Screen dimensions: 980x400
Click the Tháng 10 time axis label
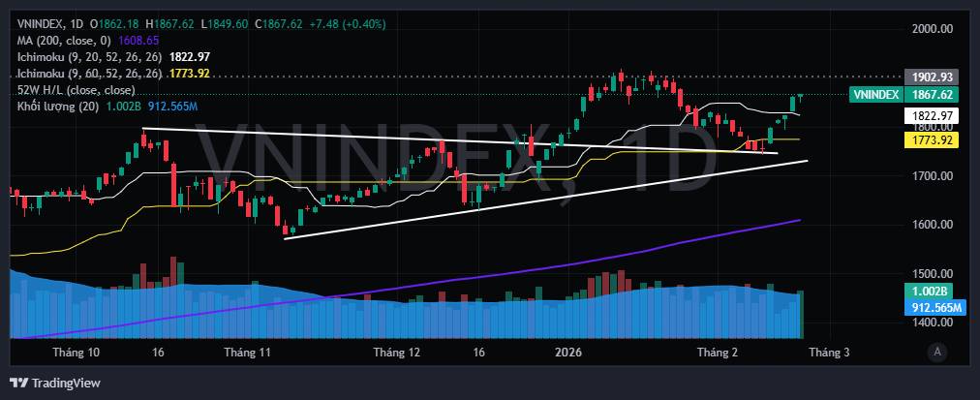click(x=77, y=353)
